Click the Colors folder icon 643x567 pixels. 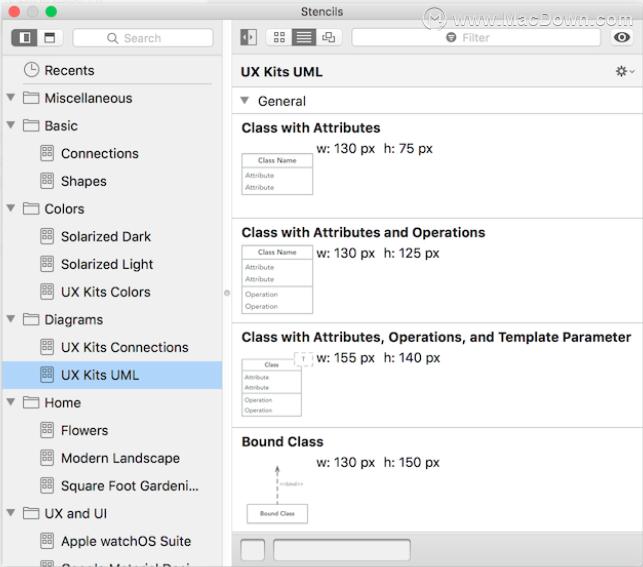(x=31, y=208)
